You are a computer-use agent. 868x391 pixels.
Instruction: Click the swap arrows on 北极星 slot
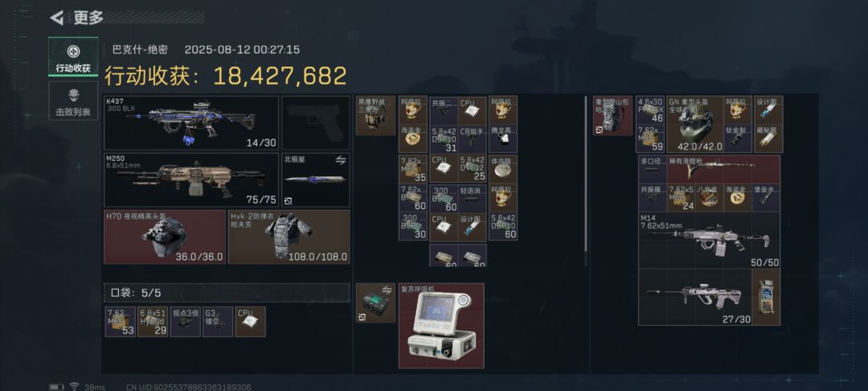(x=341, y=160)
